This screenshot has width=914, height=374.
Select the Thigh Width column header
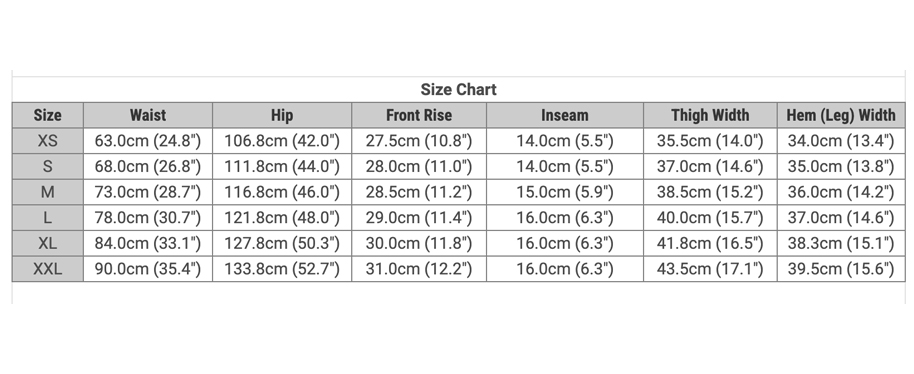[x=710, y=115]
